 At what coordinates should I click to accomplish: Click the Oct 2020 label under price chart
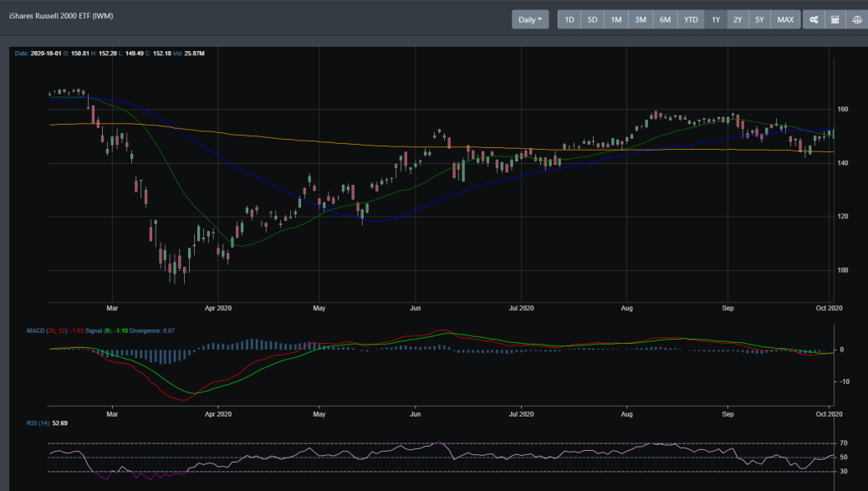829,308
